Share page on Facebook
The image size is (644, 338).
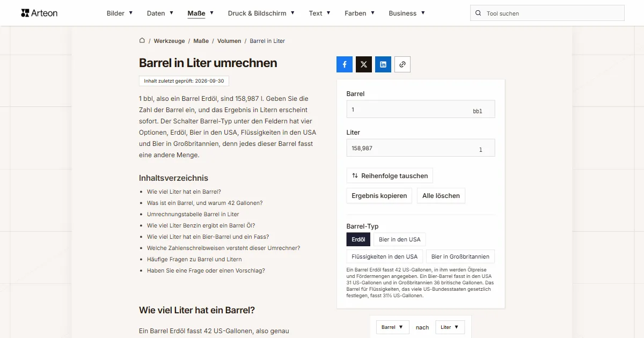(345, 64)
